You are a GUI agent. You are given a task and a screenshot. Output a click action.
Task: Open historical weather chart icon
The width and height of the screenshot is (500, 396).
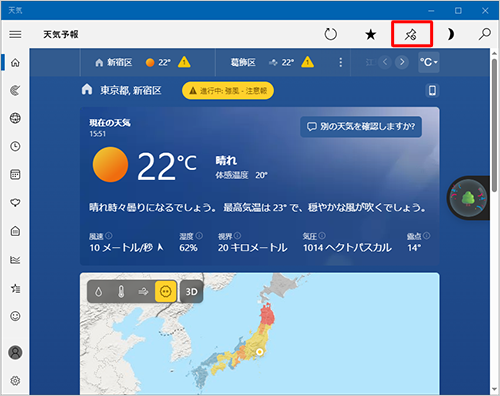(x=15, y=259)
